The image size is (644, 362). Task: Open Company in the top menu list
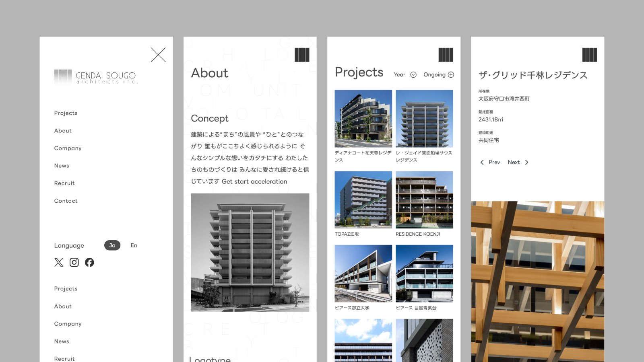click(68, 148)
